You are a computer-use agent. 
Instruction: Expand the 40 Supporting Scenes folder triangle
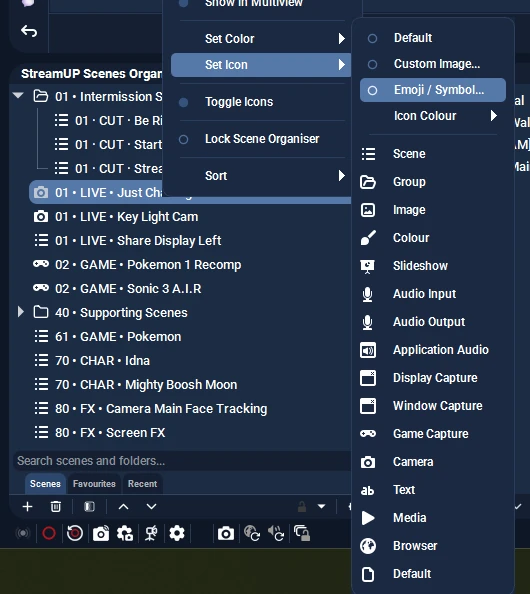tap(20, 312)
